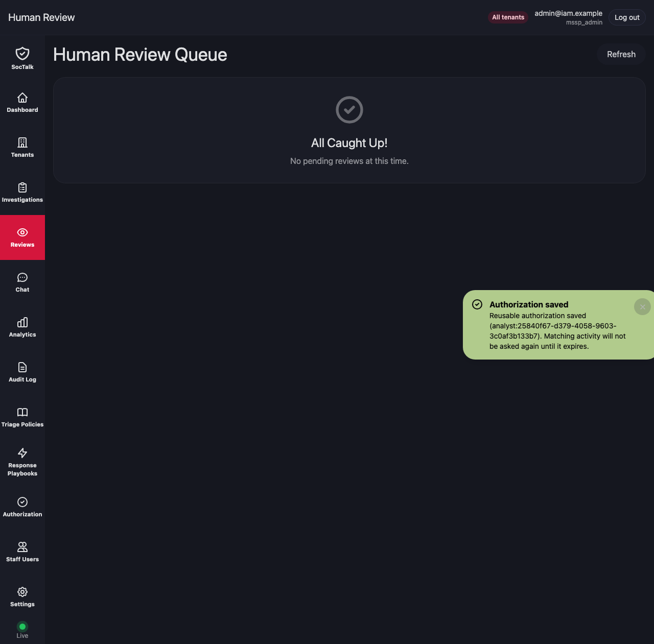Open Staff Users people icon
This screenshot has height=644, width=654.
coord(22,547)
